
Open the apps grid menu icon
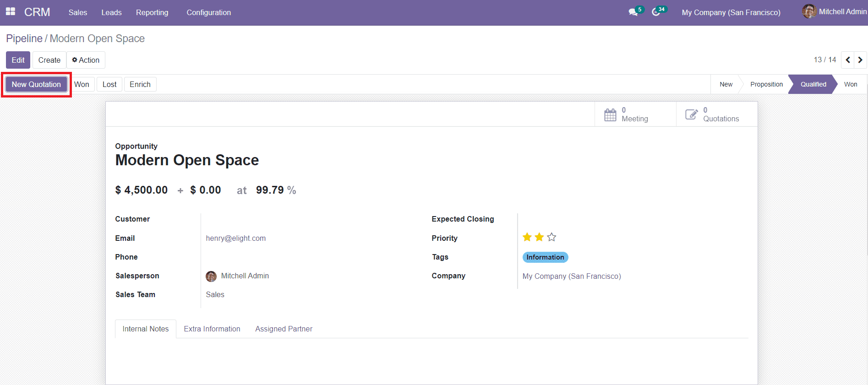click(x=11, y=11)
